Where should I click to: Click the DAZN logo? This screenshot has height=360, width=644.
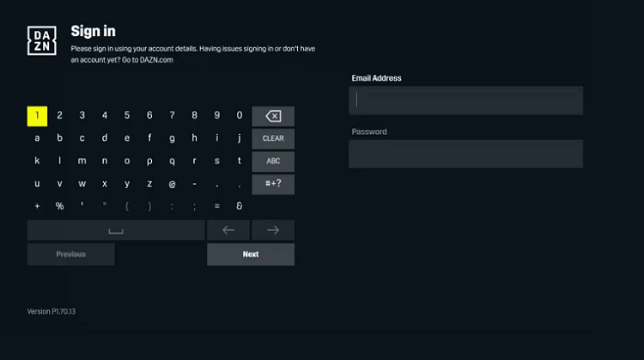(41, 40)
